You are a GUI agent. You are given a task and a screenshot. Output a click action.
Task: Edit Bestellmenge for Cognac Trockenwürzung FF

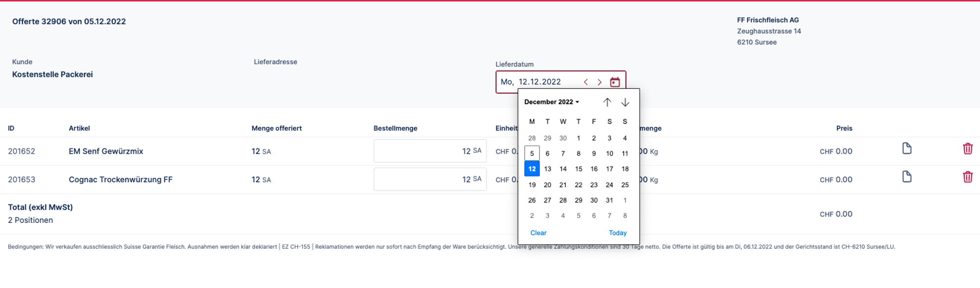point(429,179)
